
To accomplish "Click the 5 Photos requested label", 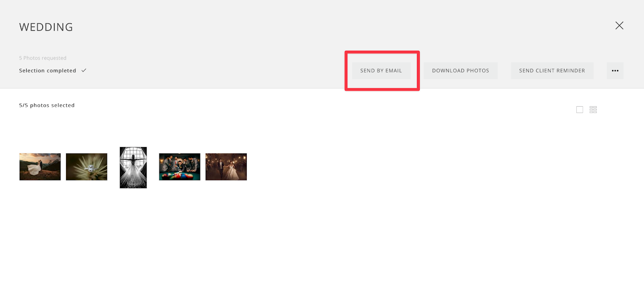I will pos(43,58).
